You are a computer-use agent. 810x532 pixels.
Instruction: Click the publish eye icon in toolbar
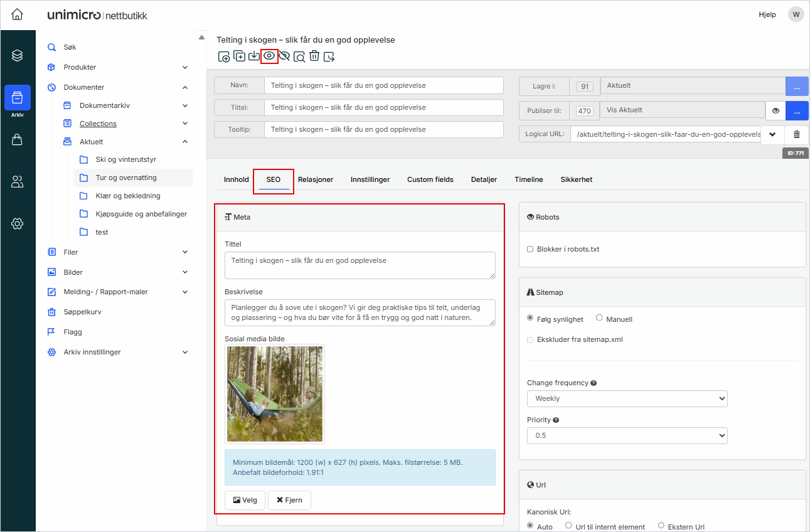click(269, 56)
